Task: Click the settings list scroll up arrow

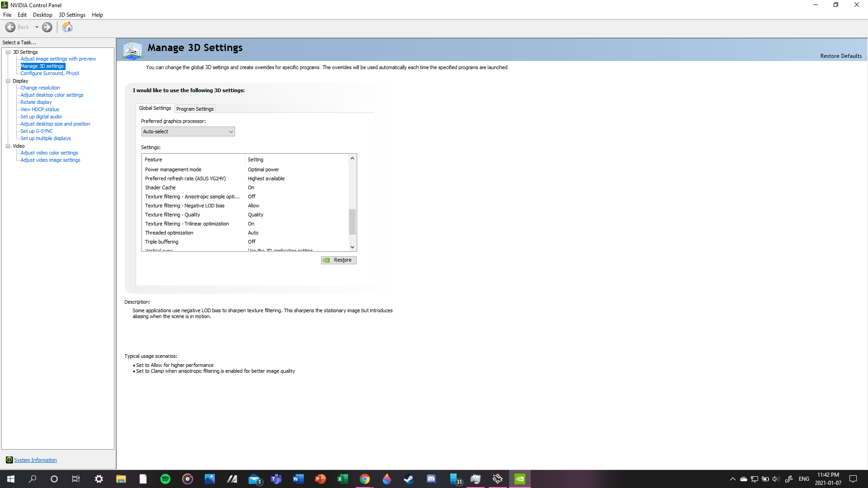Action: coord(352,158)
